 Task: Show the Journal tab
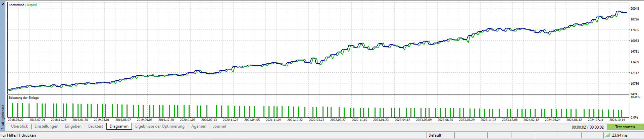(219, 126)
